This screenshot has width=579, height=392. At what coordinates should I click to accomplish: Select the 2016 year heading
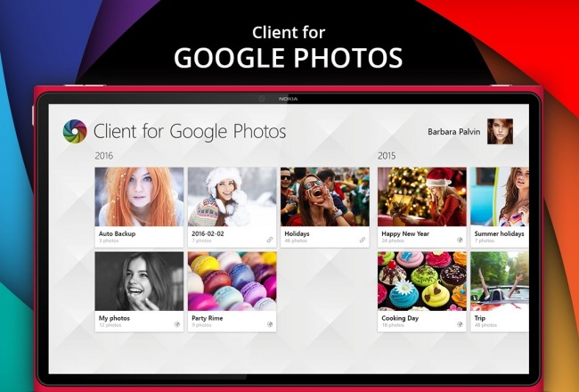(x=103, y=156)
